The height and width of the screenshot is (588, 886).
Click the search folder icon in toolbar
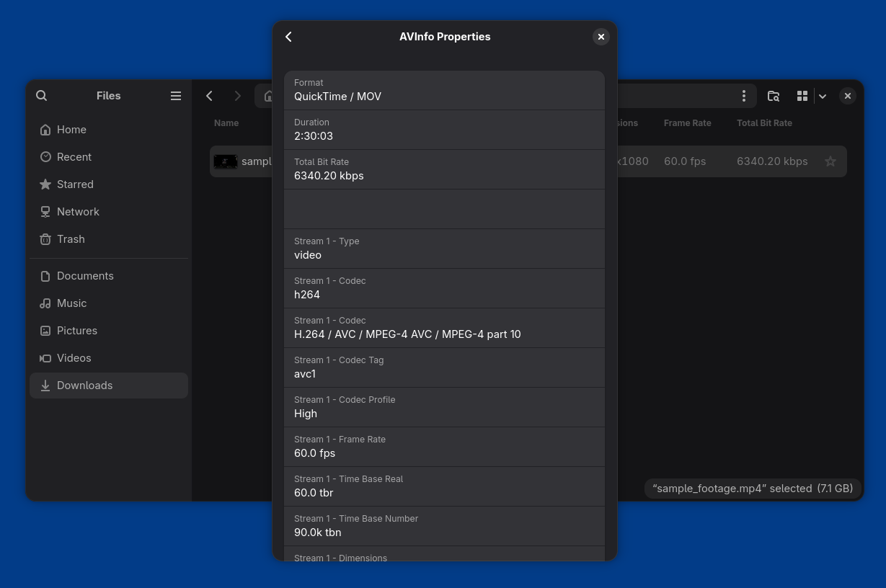tap(774, 96)
